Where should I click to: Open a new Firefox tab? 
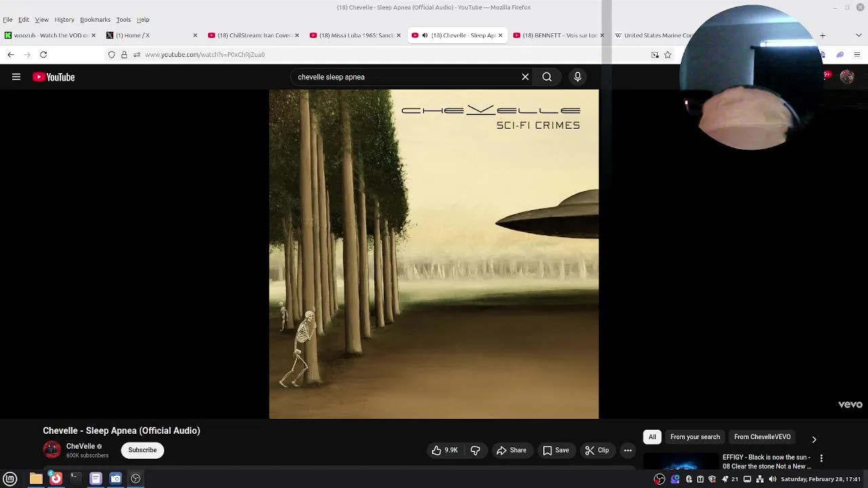tap(823, 35)
